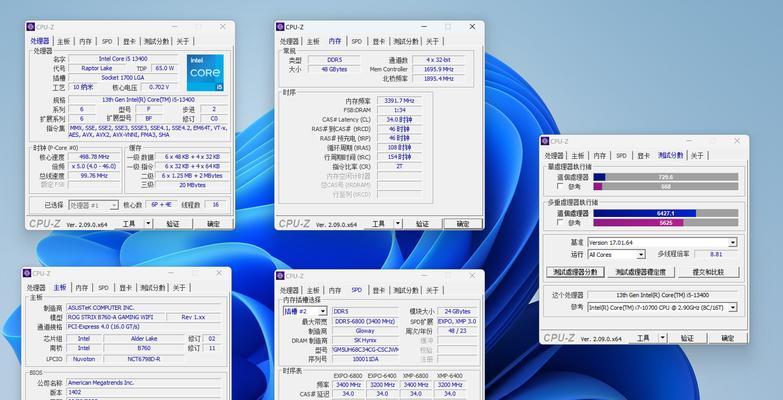Click the ROG STRIX B760-A GAMING WIFI model field

[x=115, y=317]
